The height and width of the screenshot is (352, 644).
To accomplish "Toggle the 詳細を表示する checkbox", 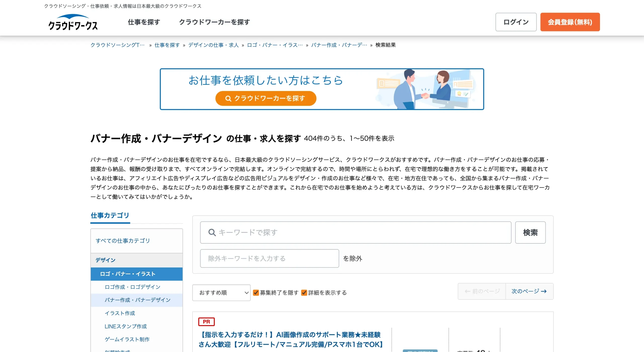I will pyautogui.click(x=304, y=292).
